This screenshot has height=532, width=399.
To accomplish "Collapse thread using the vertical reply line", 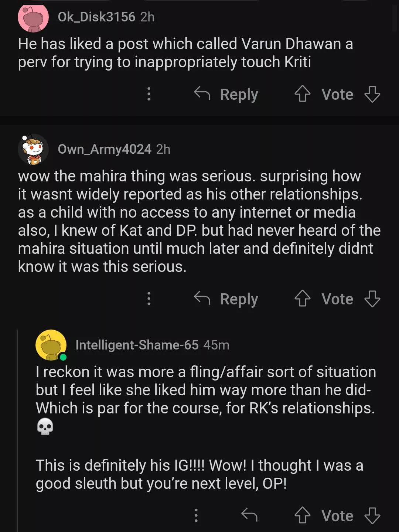I will [x=17, y=425].
